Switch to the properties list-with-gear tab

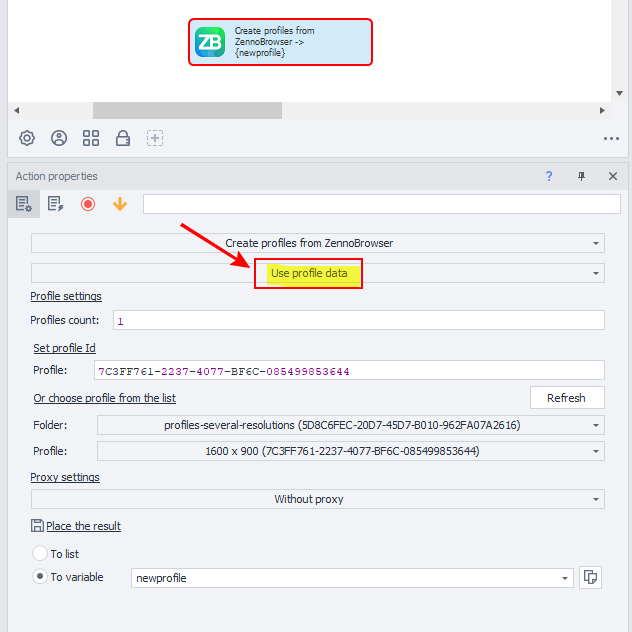click(24, 204)
